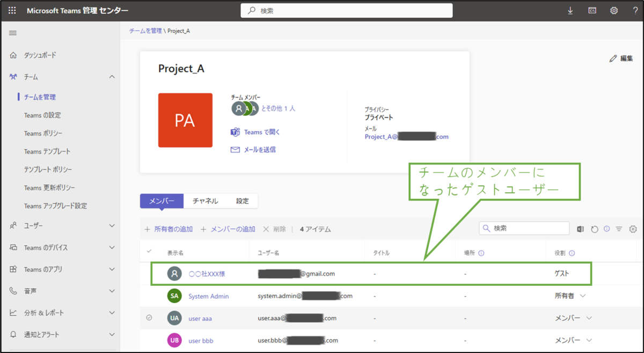
Task: Select all rows via header checkmark
Action: click(x=149, y=251)
